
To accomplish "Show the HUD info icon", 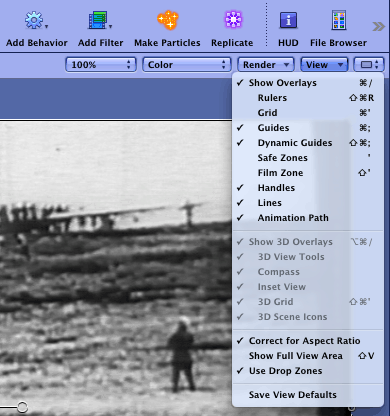I will click(x=288, y=21).
